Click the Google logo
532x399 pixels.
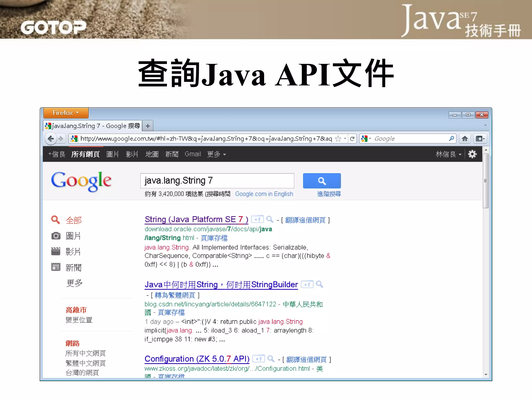81,181
